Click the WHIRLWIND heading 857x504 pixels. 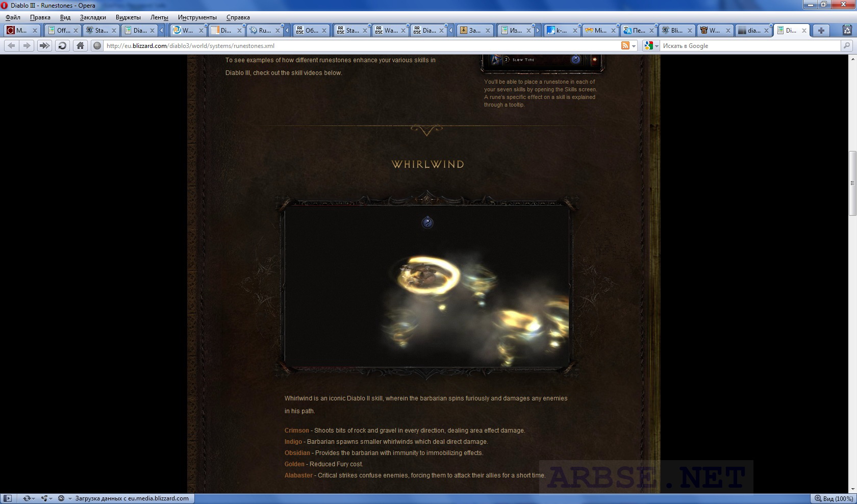pos(428,164)
